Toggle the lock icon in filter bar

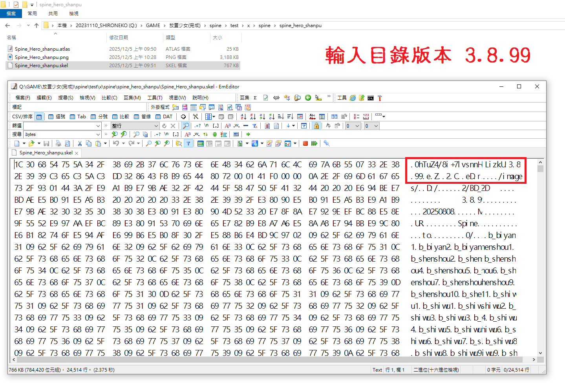pos(316,126)
